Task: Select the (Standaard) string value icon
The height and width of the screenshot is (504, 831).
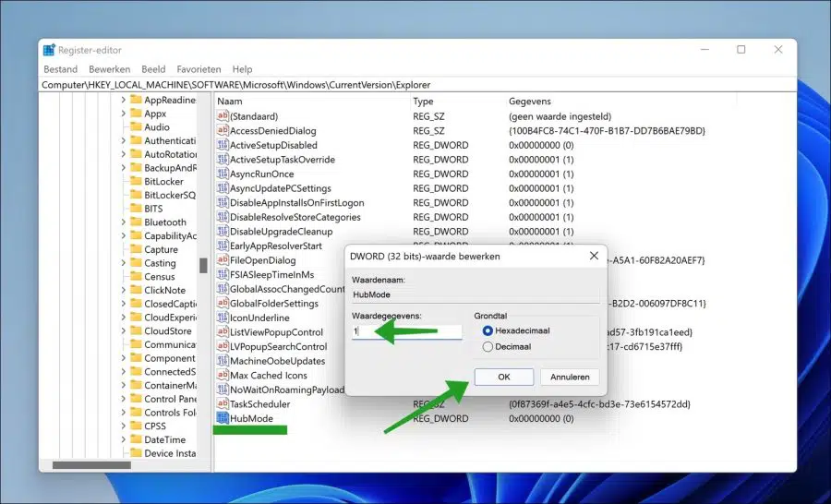Action: (x=223, y=116)
